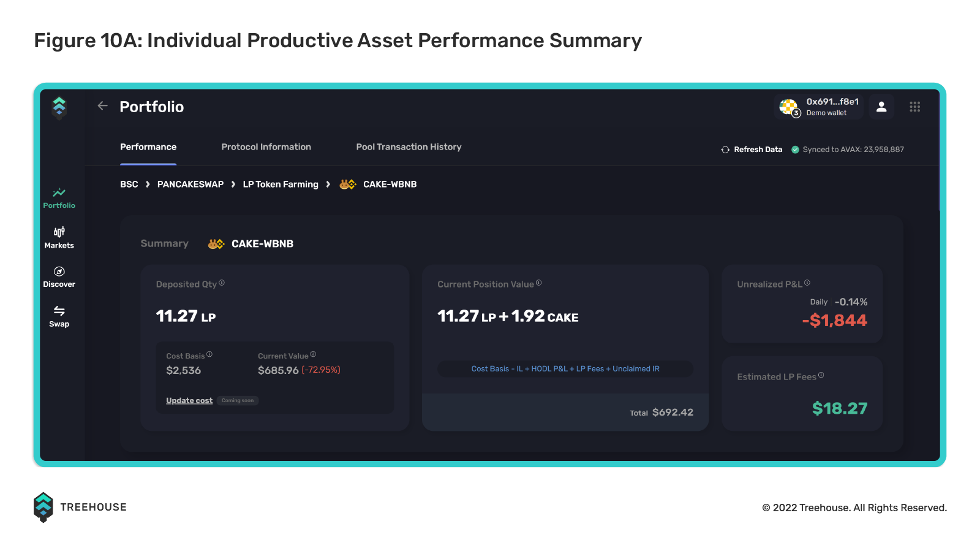Open the apps grid menu icon
The image size is (980, 548).
pos(915,107)
